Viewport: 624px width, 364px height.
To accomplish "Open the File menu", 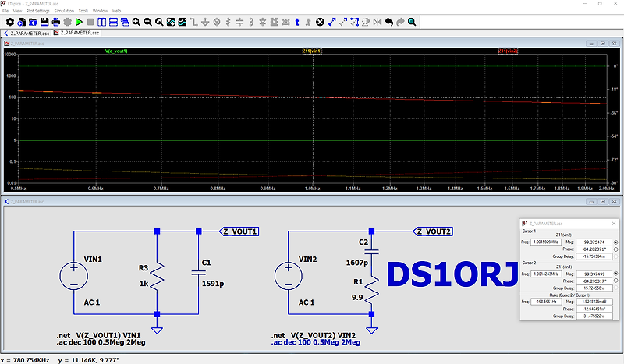I will (x=5, y=11).
